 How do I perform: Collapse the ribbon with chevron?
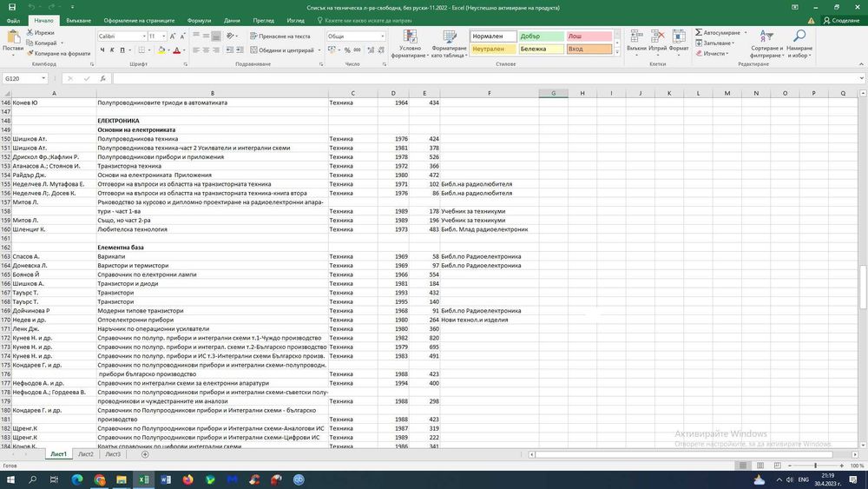coord(861,64)
